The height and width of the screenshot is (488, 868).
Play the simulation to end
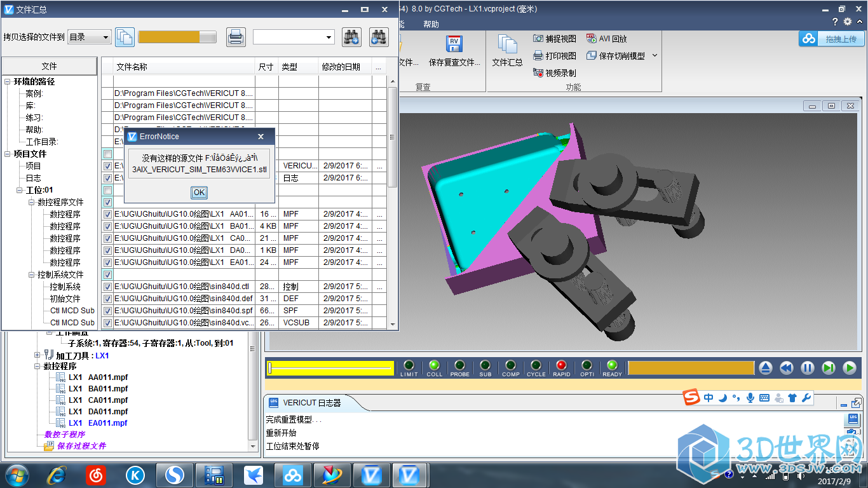click(849, 367)
